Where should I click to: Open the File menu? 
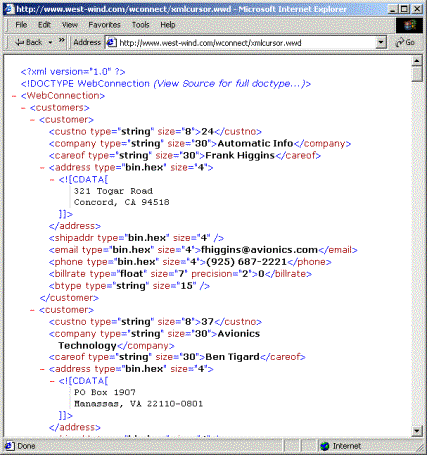21,25
